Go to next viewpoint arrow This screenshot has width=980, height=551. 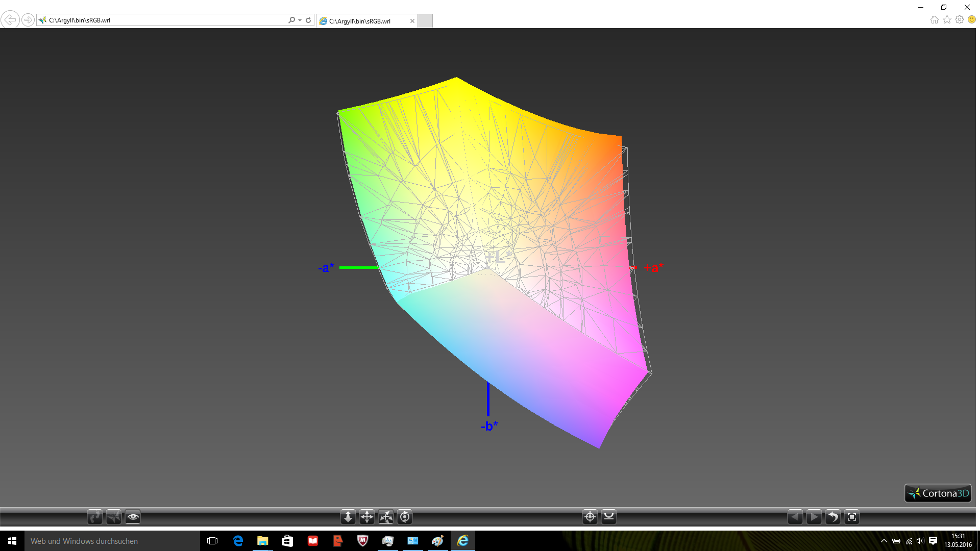(x=814, y=517)
